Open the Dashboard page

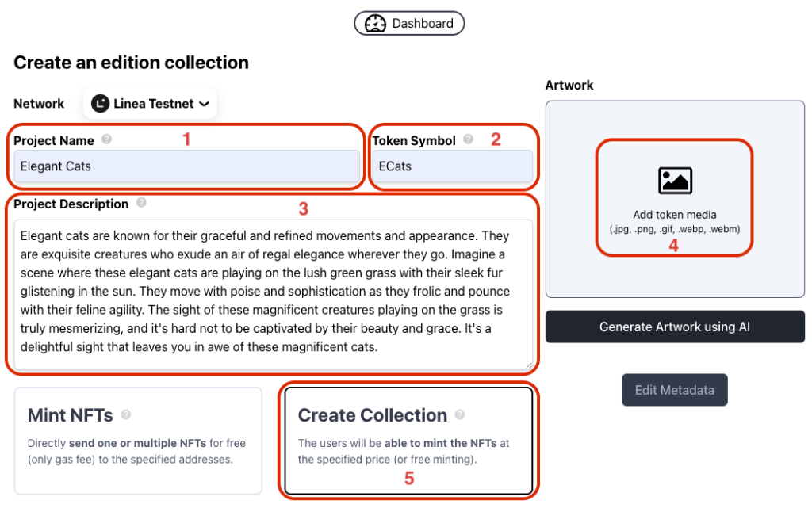tap(409, 23)
